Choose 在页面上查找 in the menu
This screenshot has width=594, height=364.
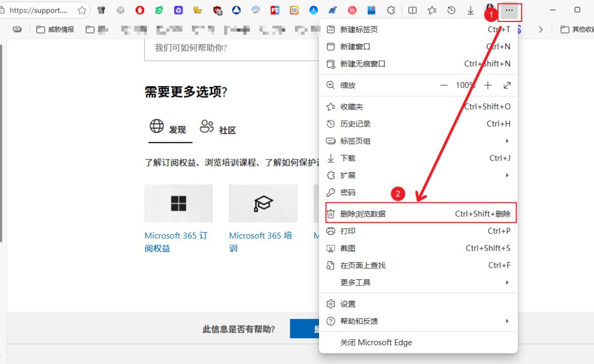point(418,266)
